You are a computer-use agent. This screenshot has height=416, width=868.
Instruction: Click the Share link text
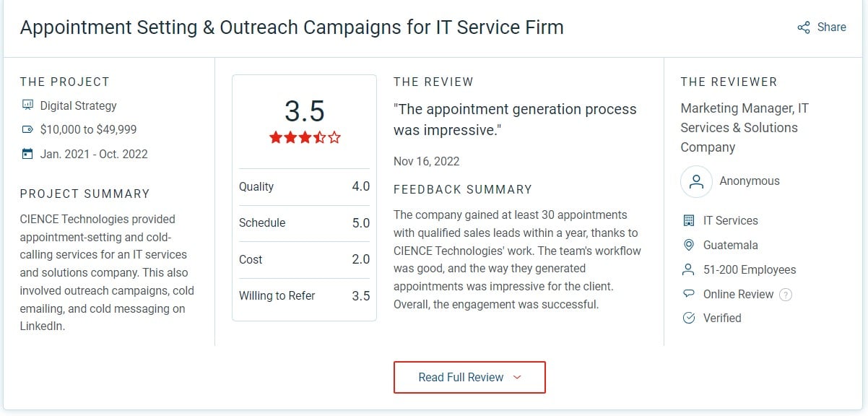831,27
